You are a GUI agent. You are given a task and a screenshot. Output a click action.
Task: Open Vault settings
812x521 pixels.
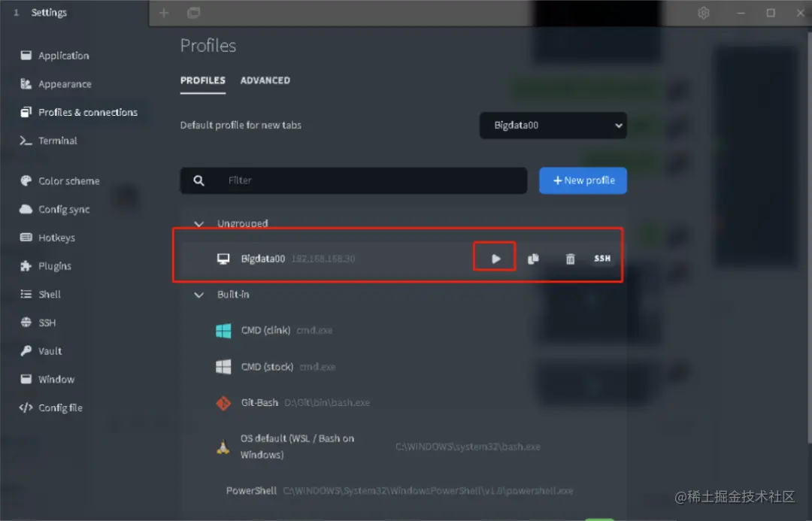click(41, 351)
